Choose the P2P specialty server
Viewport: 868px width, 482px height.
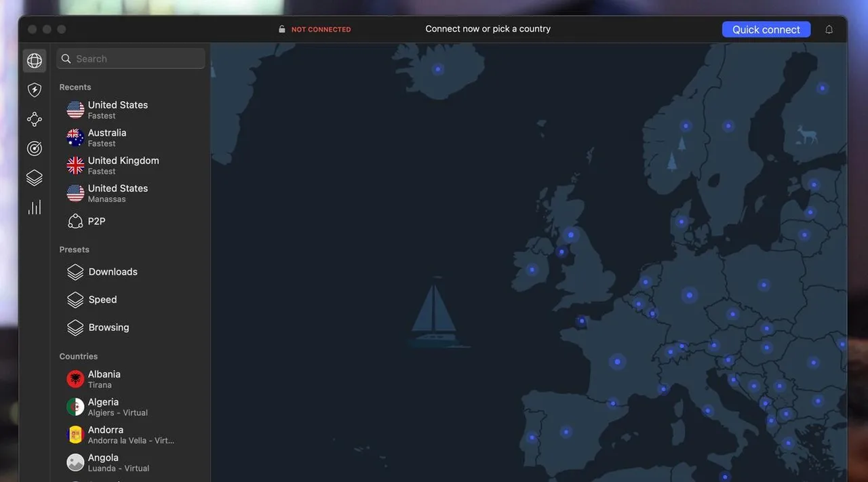[x=96, y=222]
